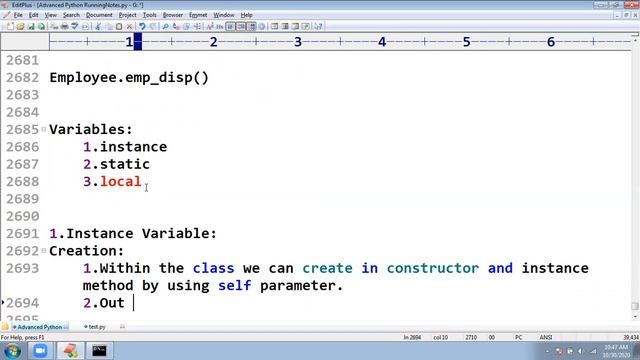Open Hex viewer toolbar icon
The height and width of the screenshot is (360, 640).
click(x=220, y=27)
